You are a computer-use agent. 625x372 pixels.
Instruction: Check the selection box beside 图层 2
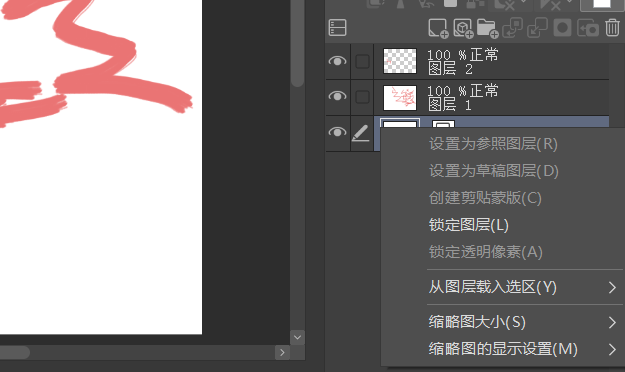[x=362, y=61]
